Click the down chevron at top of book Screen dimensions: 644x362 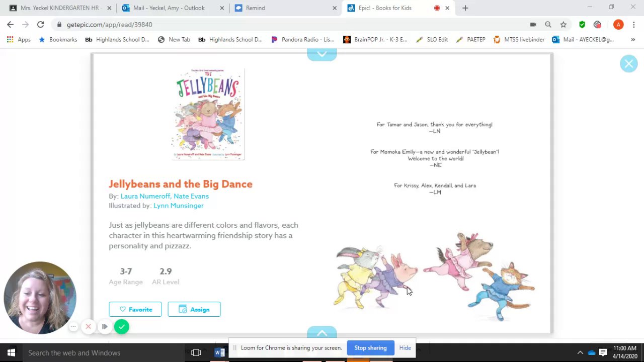tap(322, 54)
